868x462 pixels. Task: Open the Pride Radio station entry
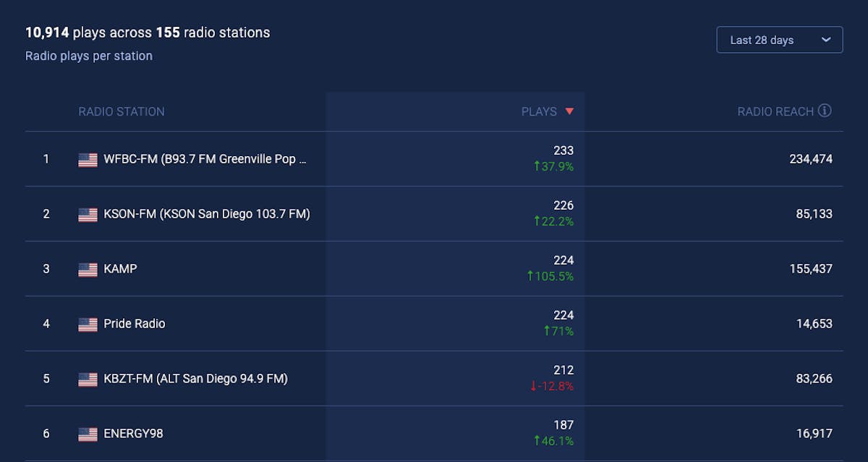coord(135,324)
